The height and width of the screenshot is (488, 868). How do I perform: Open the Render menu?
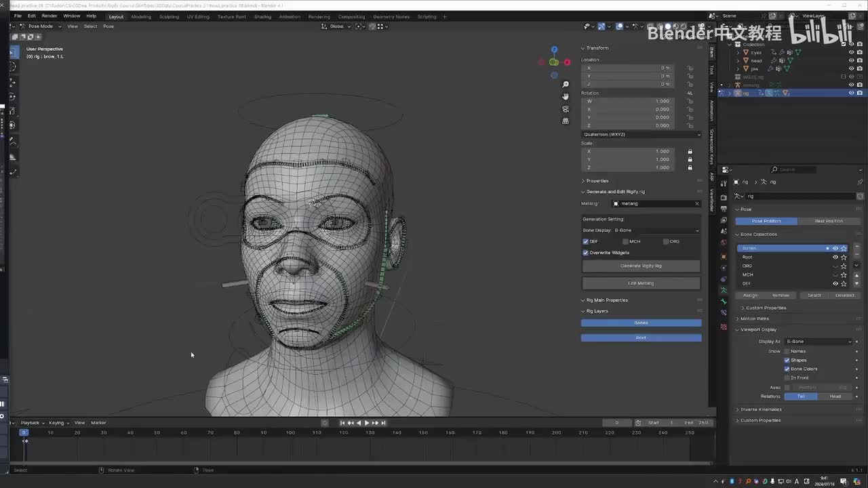pos(50,16)
